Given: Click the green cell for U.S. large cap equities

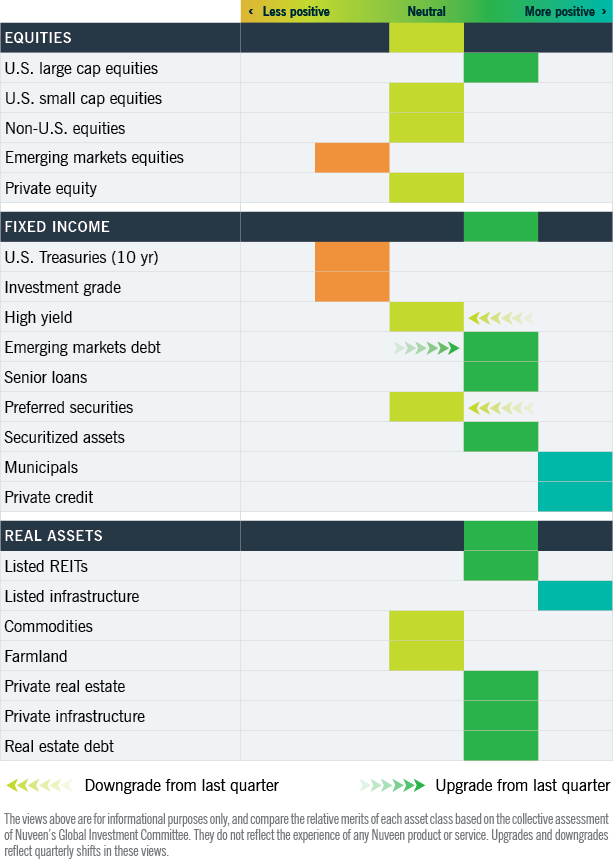Looking at the screenshot, I should coord(501,68).
